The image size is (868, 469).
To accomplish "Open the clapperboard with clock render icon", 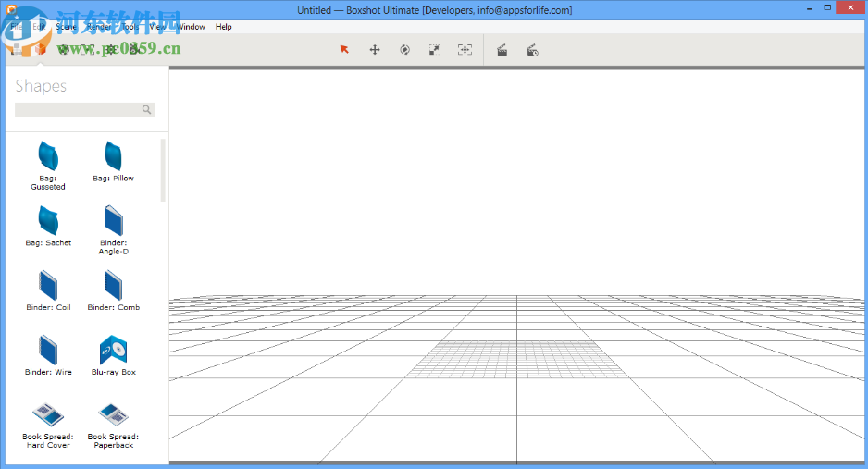I will (x=532, y=50).
